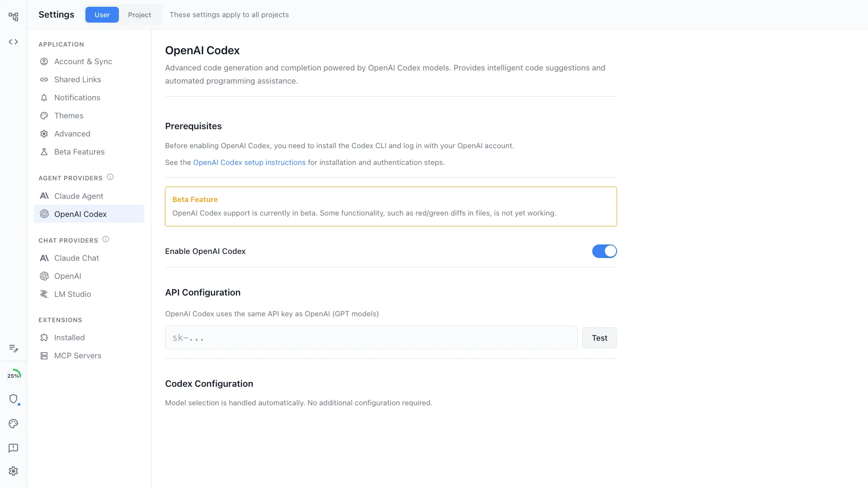Click the info icon beside Chat Providers
The width and height of the screenshot is (868, 488).
(106, 239)
